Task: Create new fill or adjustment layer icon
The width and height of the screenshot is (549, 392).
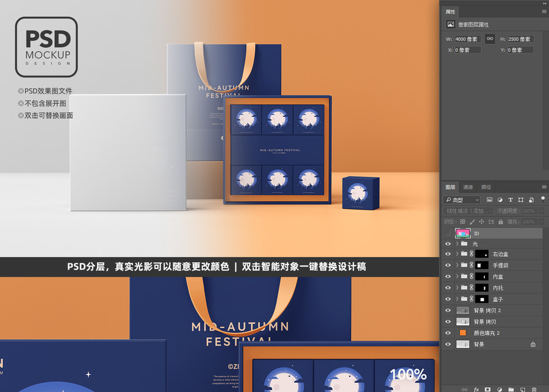Action: (499, 389)
